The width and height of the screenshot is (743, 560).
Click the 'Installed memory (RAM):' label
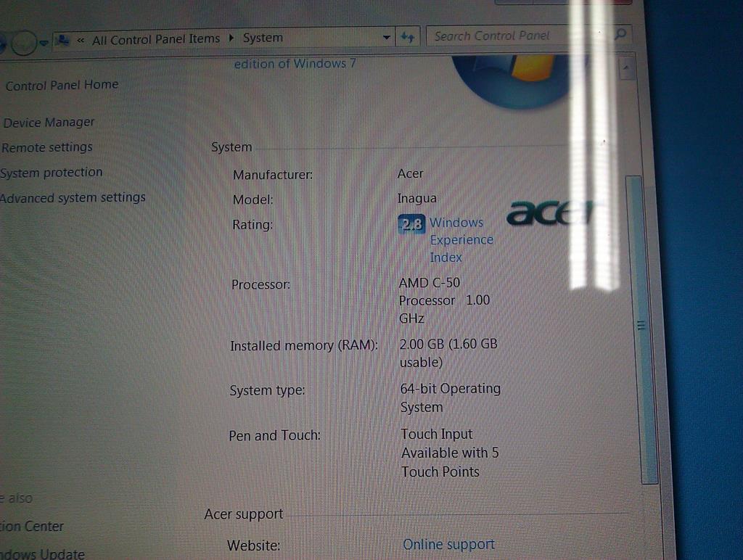coord(304,345)
